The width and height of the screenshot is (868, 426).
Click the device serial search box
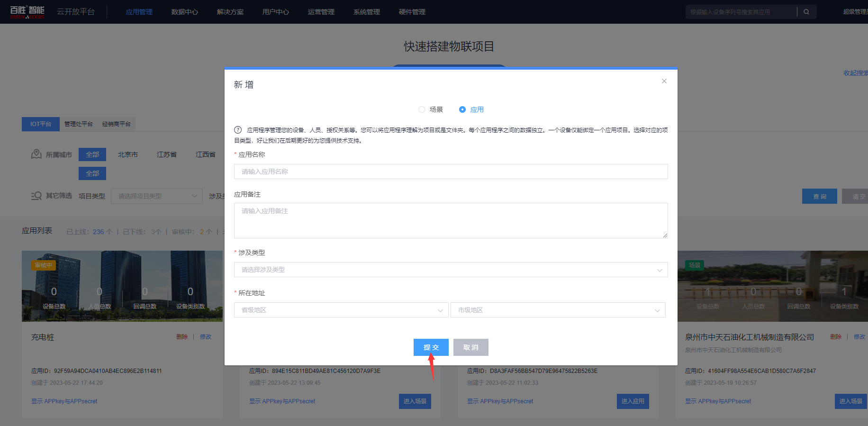[741, 12]
